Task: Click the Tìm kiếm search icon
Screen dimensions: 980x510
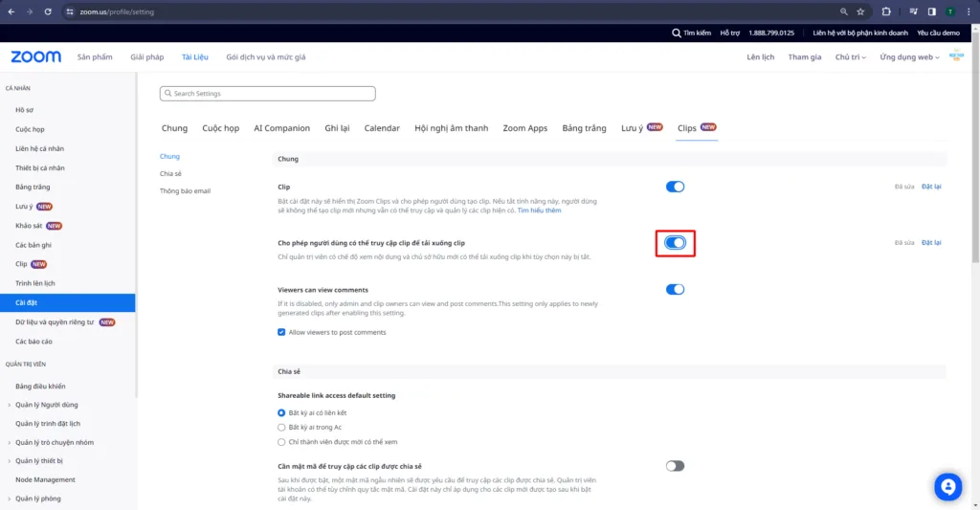Action: pyautogui.click(x=678, y=33)
